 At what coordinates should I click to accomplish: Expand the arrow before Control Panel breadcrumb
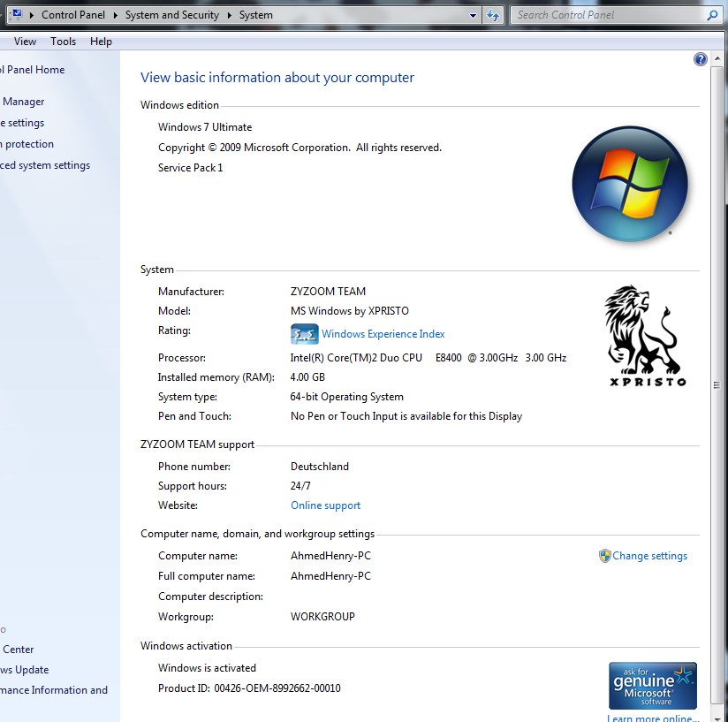[32, 15]
